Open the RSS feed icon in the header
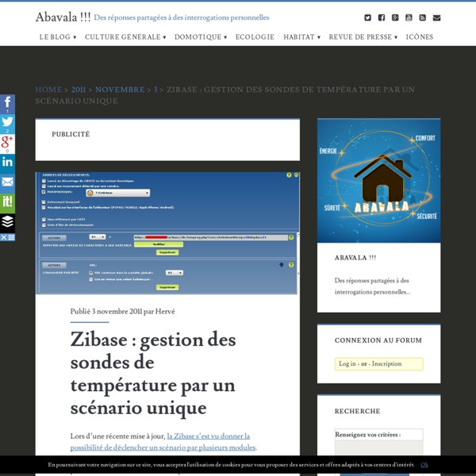 pyautogui.click(x=422, y=17)
